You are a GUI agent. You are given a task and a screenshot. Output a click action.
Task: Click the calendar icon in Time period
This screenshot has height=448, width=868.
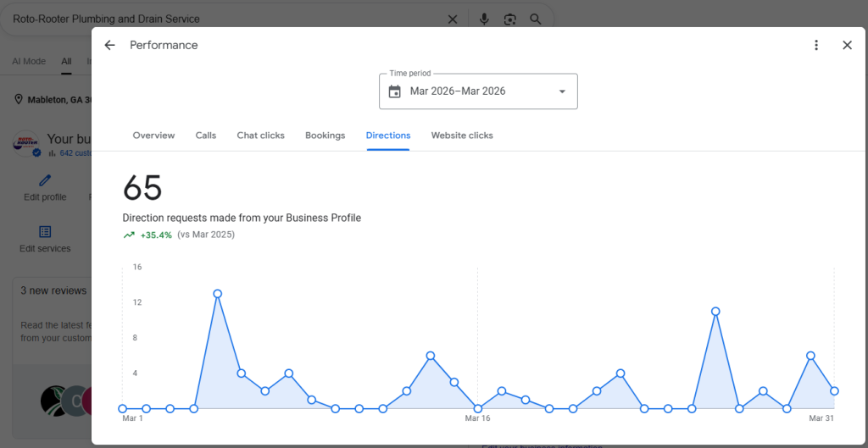coord(395,91)
